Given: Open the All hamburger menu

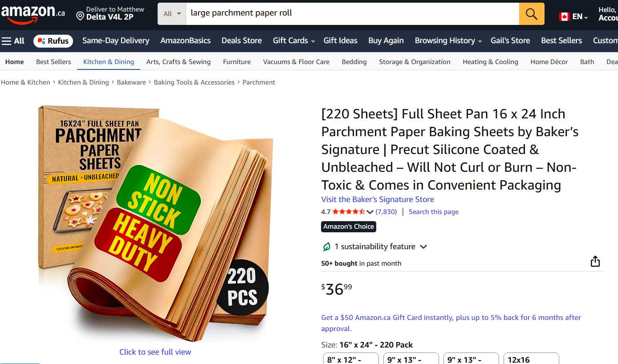Looking at the screenshot, I should 13,41.
